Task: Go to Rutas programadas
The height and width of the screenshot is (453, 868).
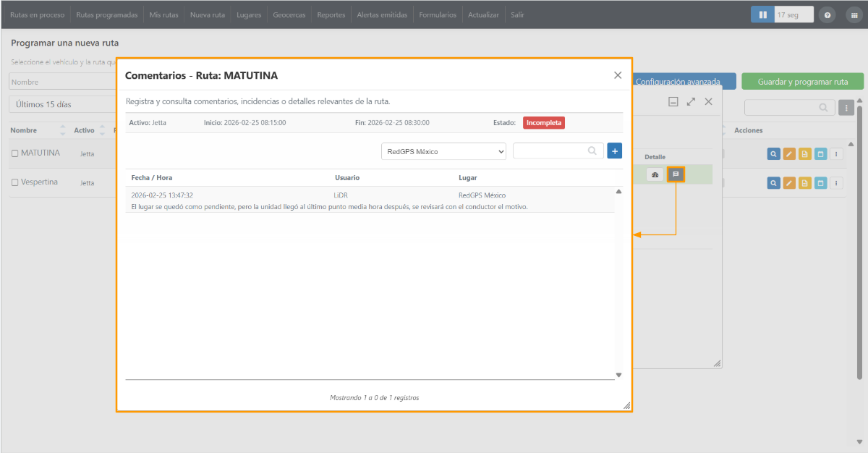Action: click(x=106, y=15)
